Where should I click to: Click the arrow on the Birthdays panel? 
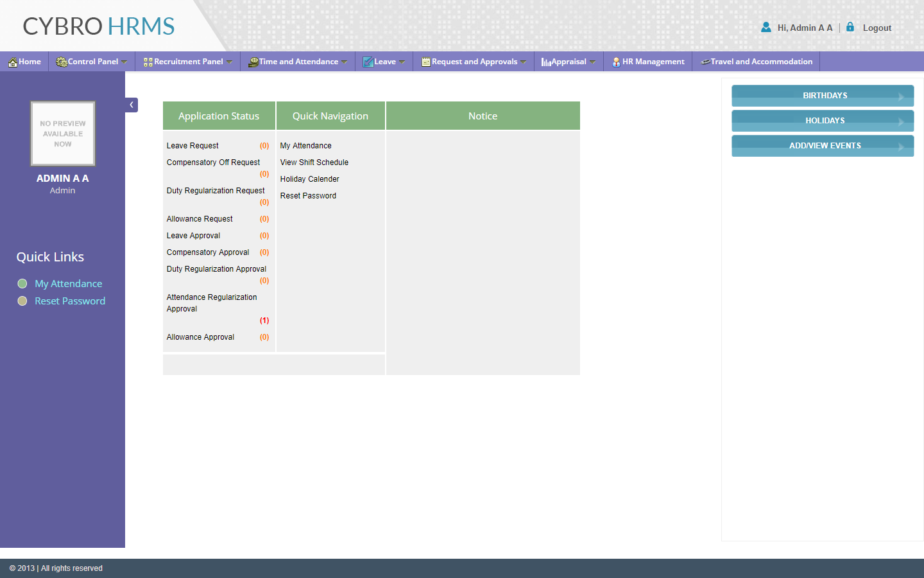coord(901,97)
